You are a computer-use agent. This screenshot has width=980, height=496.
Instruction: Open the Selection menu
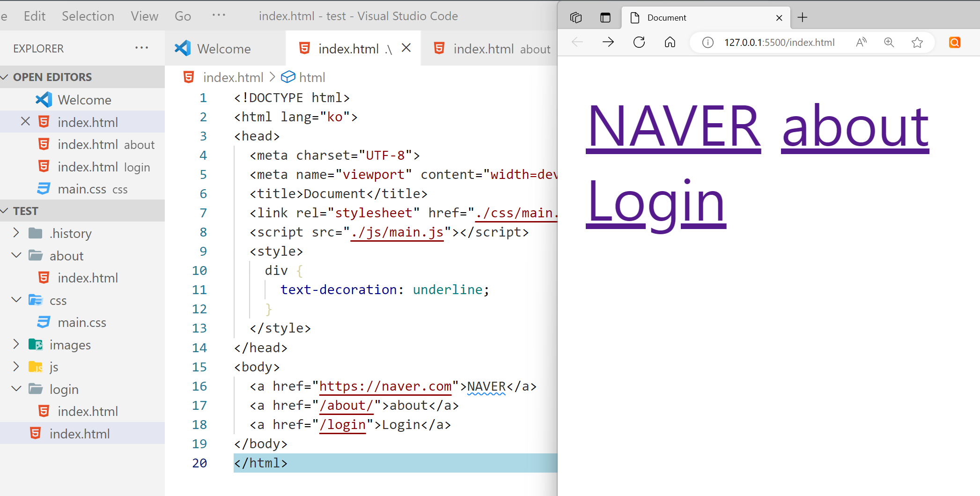click(x=88, y=16)
